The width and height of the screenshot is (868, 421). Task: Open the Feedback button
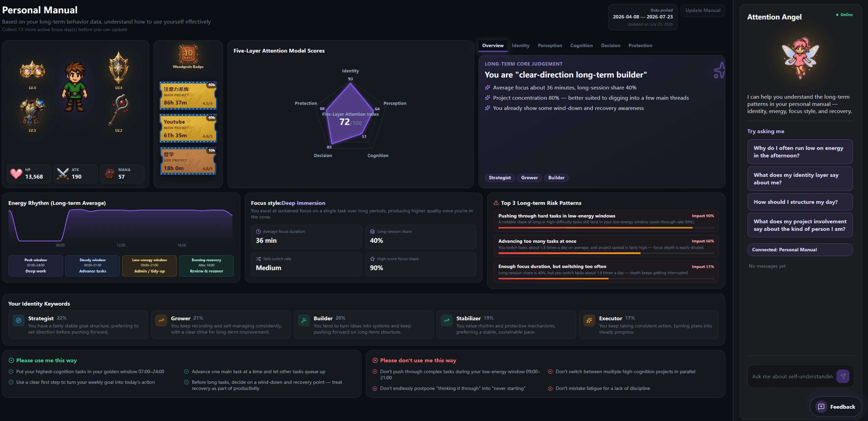[835, 407]
